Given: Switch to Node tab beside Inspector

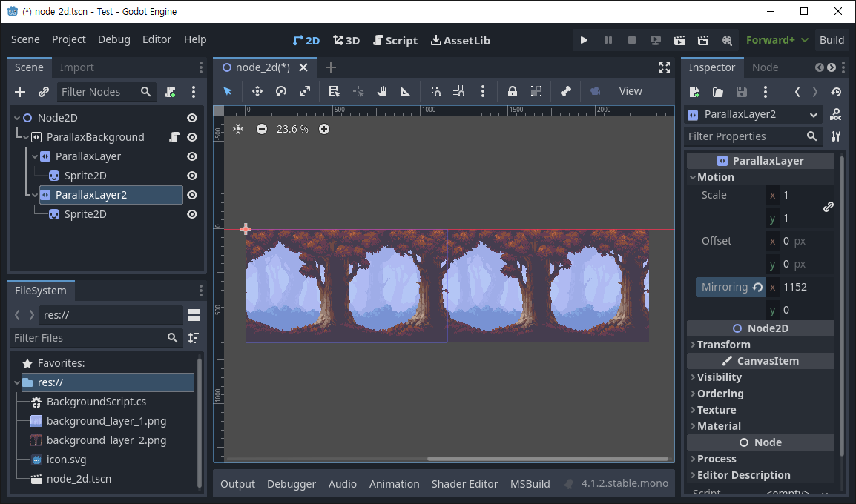Looking at the screenshot, I should pos(765,67).
